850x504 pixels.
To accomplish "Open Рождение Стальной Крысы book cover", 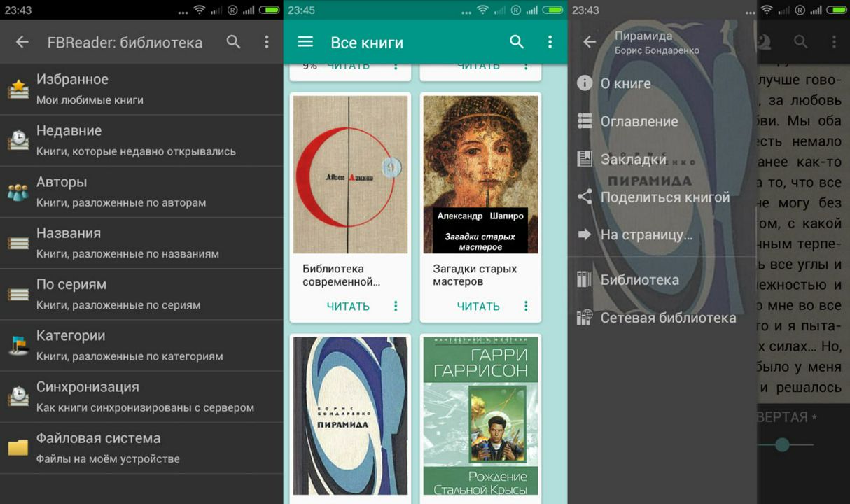I will pos(480,416).
